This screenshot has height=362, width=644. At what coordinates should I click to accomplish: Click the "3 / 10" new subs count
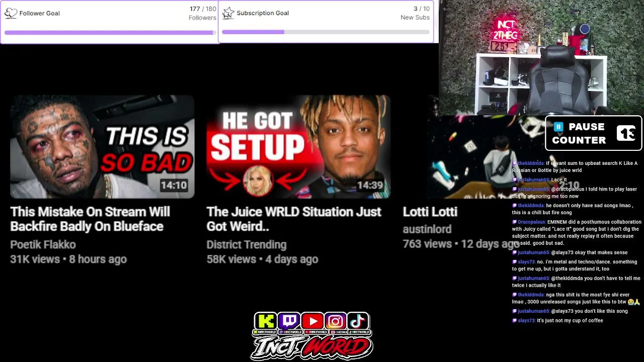click(x=422, y=9)
